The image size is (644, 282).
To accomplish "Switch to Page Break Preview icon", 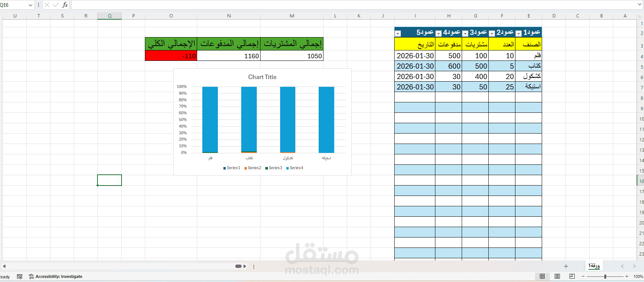I will [x=572, y=276].
